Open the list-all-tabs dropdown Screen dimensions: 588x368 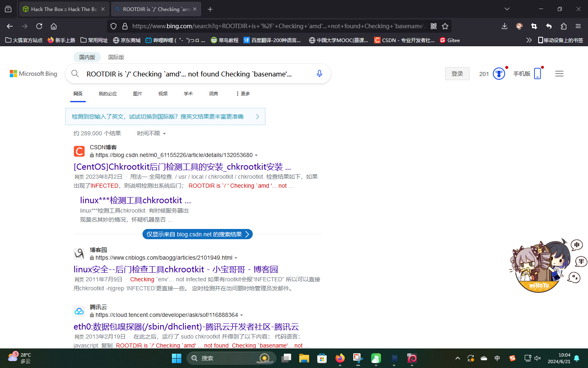coord(507,9)
